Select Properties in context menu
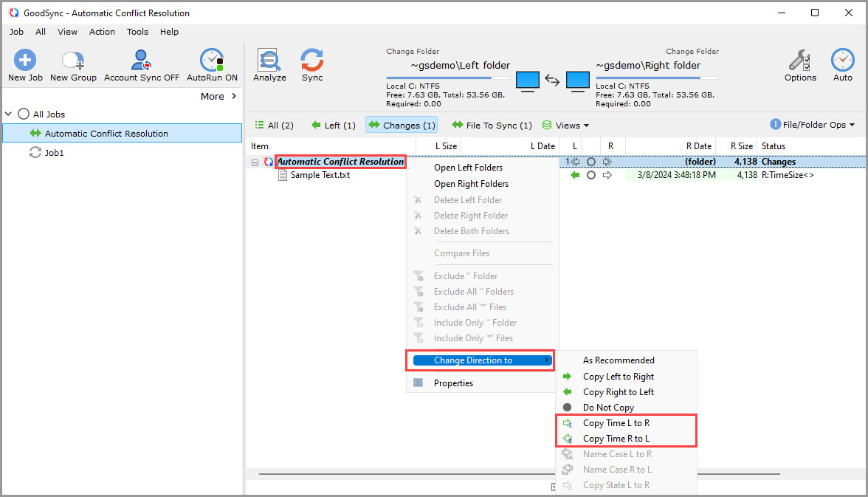Screen dimensions: 868x497 (x=453, y=383)
